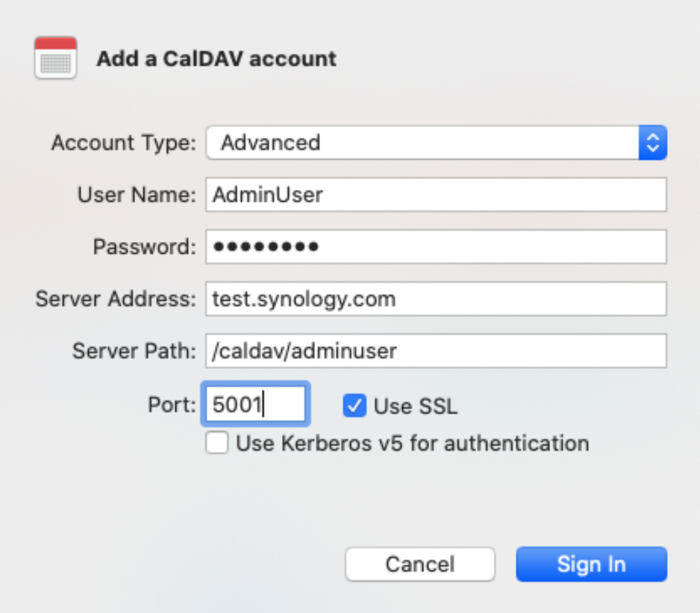The height and width of the screenshot is (613, 700).
Task: Click the 'Port:' label
Action: 172,405
